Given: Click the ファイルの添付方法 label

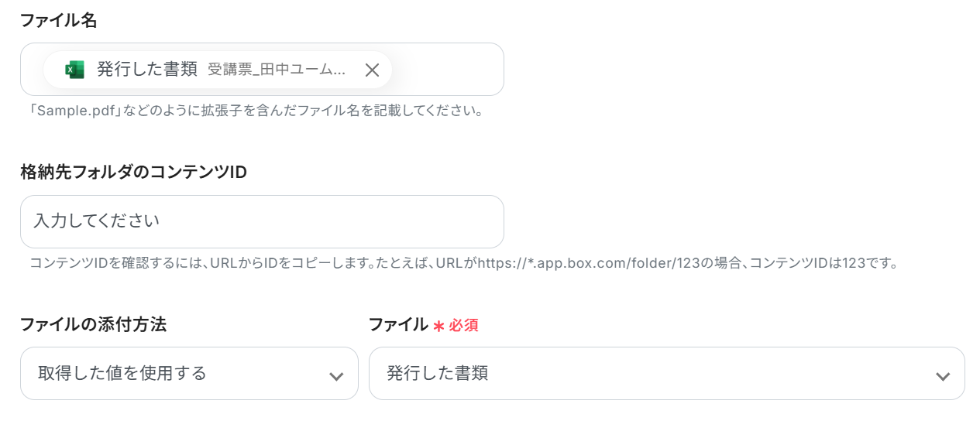Looking at the screenshot, I should [93, 325].
